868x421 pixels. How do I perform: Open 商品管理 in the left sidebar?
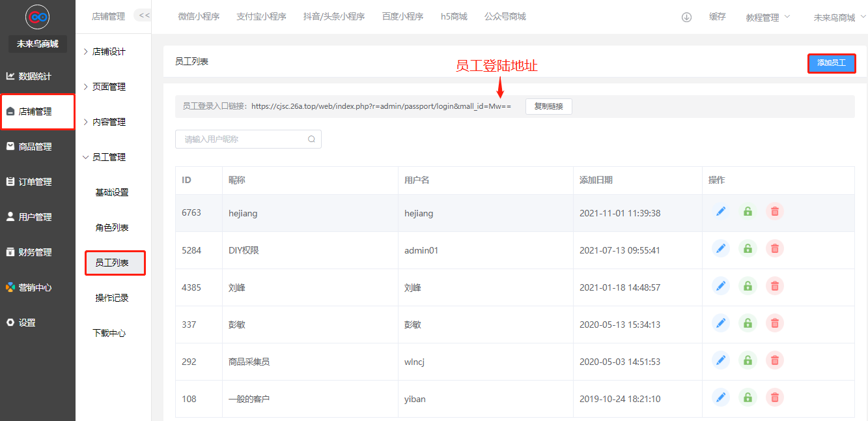[35, 147]
